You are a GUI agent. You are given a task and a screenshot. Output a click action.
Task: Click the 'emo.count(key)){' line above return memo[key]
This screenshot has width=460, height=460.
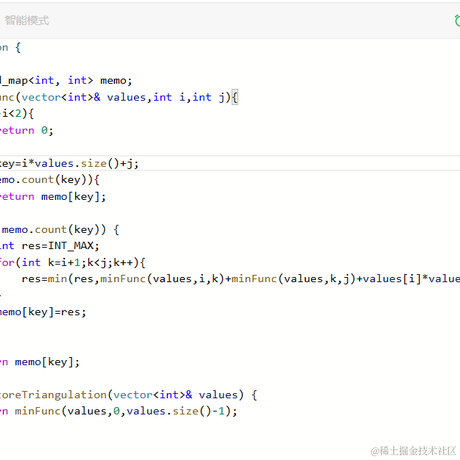(50, 180)
